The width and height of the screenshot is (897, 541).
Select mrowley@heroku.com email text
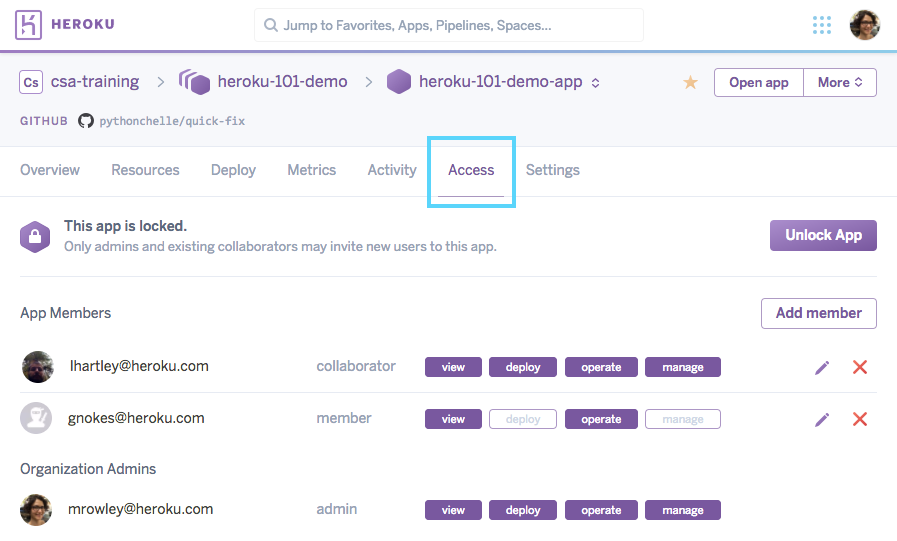click(x=140, y=509)
